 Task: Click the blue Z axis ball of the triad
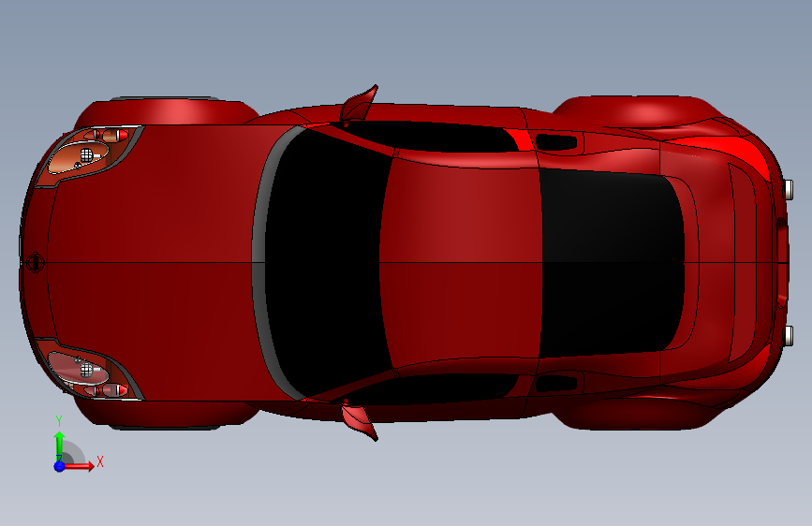pos(60,466)
